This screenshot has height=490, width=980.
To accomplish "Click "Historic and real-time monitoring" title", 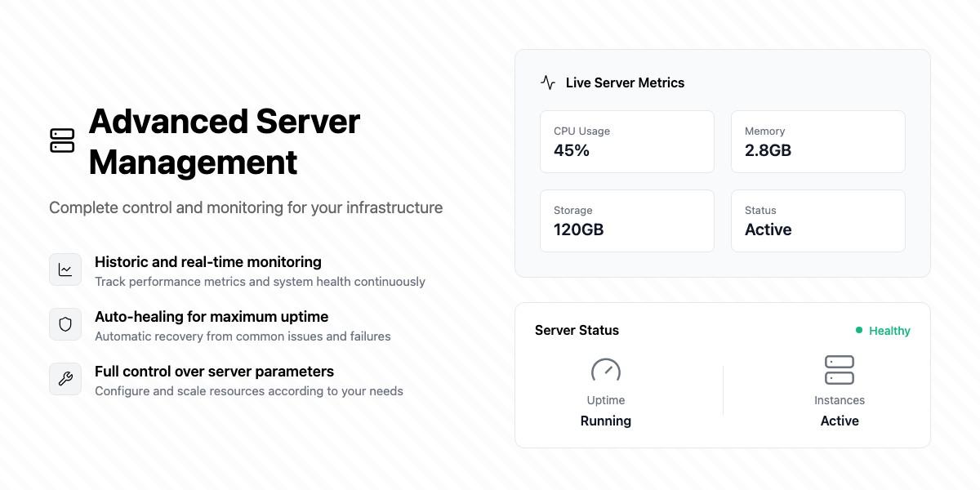I will (208, 262).
